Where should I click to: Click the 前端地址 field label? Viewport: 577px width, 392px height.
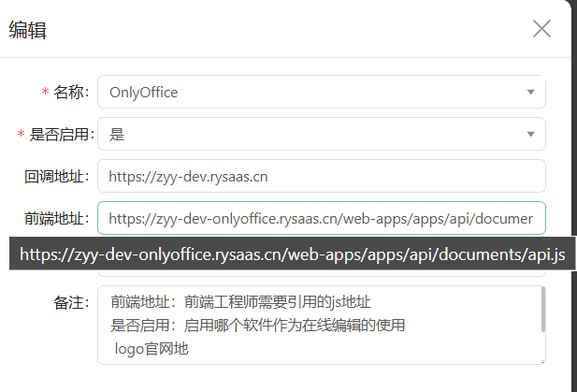click(x=57, y=218)
